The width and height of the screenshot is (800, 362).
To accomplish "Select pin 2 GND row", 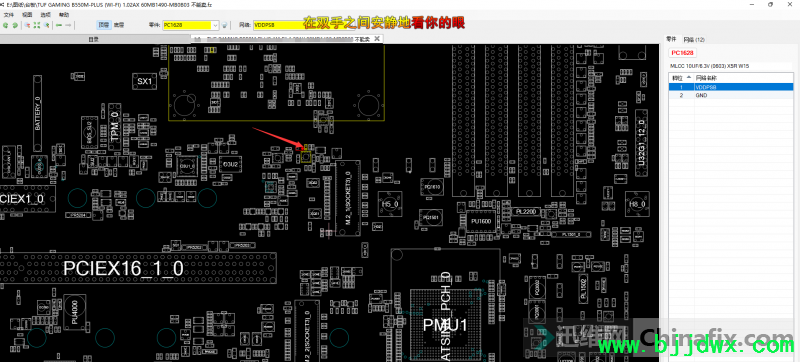I will (731, 95).
